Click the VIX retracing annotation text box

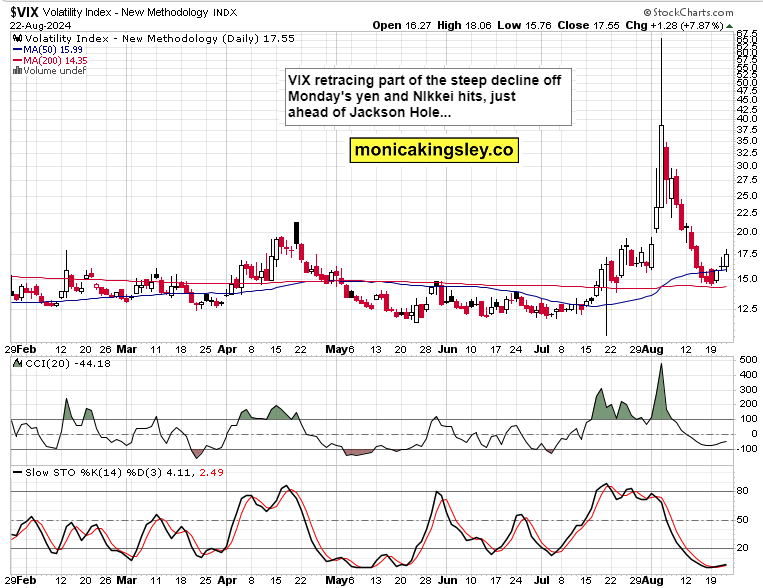point(425,98)
